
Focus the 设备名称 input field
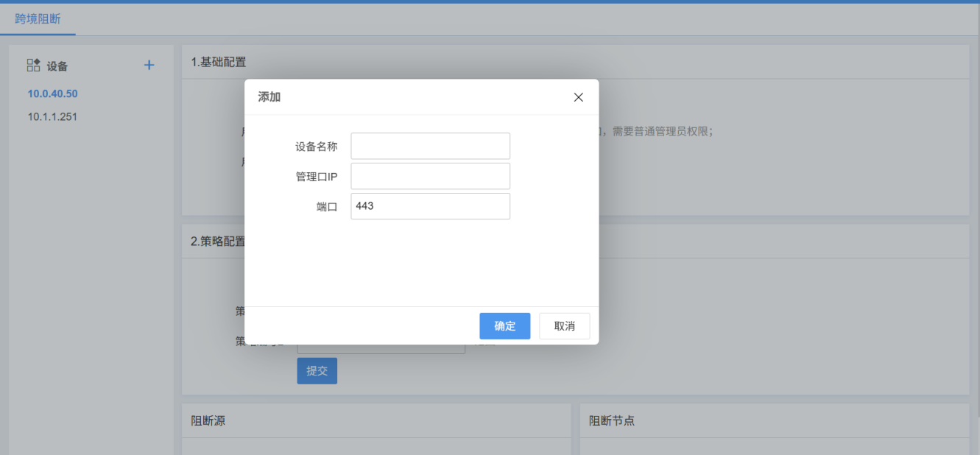pos(430,146)
